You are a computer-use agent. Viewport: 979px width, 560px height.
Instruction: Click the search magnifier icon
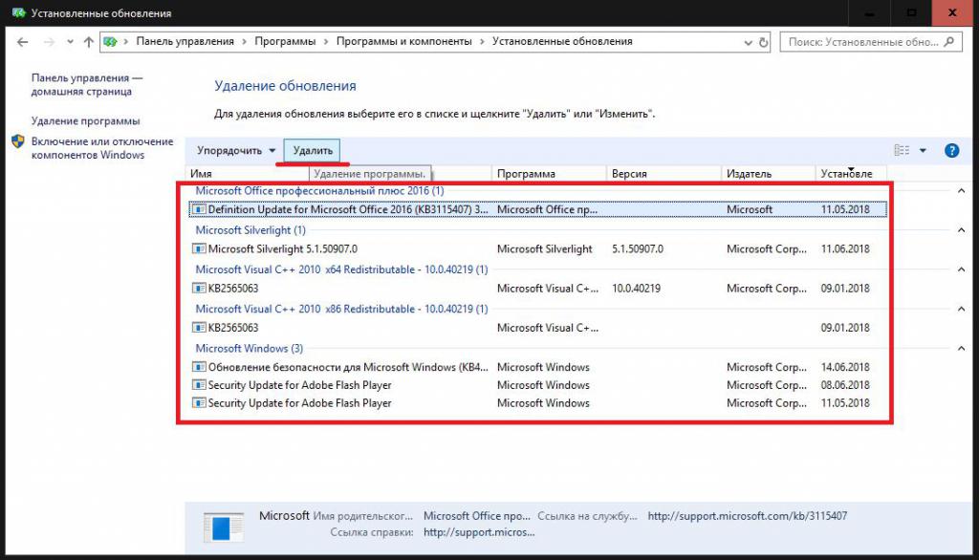[949, 42]
